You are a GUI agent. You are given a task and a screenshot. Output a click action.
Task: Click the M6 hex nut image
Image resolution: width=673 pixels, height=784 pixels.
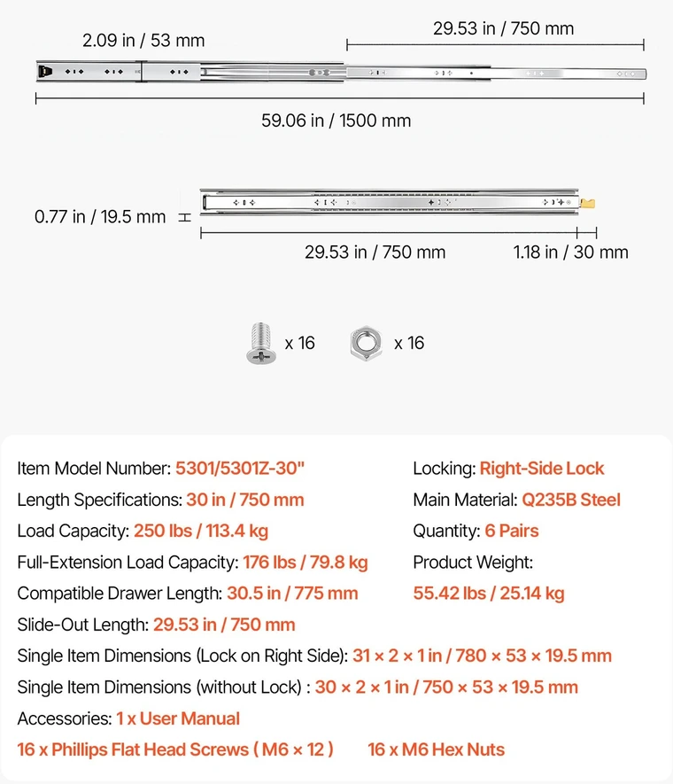pyautogui.click(x=366, y=343)
